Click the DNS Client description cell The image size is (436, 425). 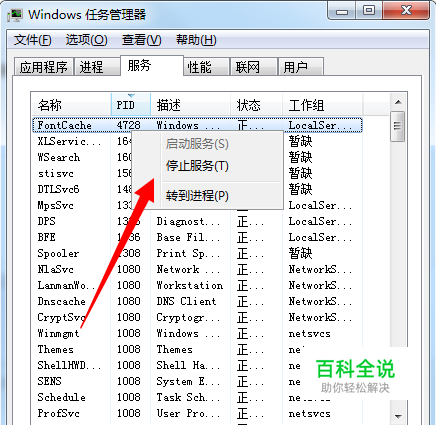click(186, 301)
